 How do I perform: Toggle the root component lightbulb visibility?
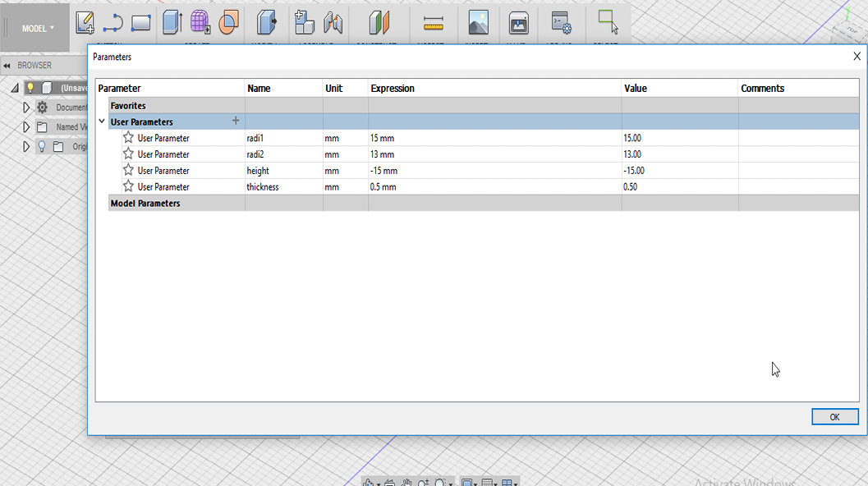pyautogui.click(x=30, y=88)
